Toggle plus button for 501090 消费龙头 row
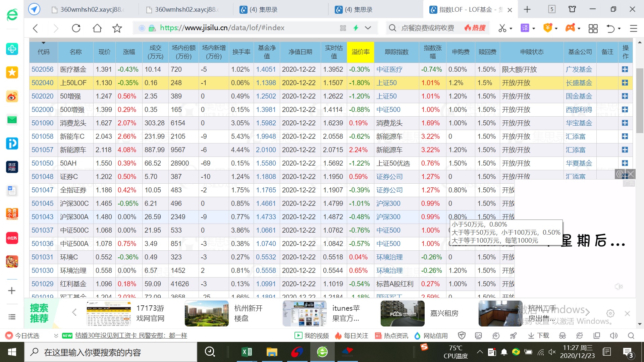 tap(625, 123)
